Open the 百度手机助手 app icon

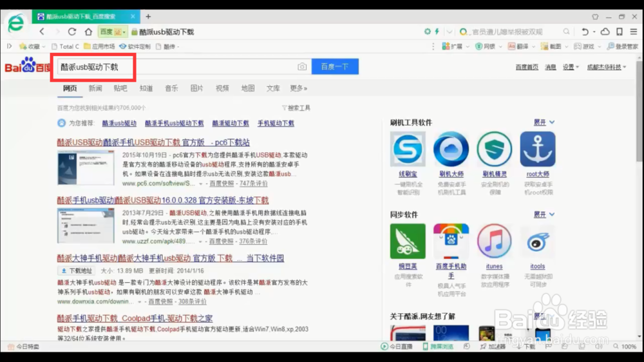(451, 241)
